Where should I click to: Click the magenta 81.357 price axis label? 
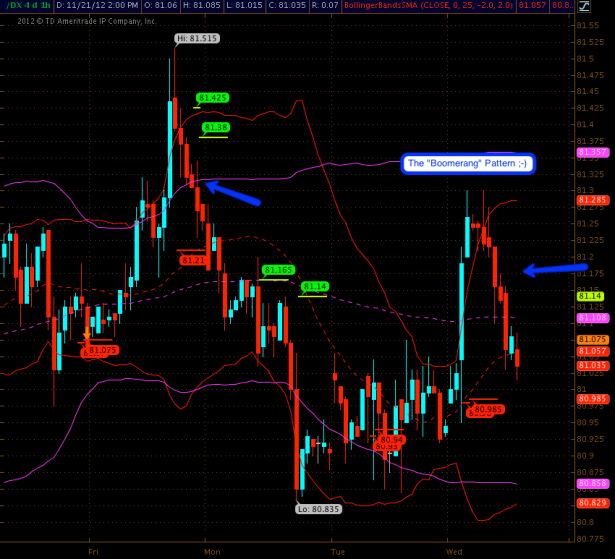pyautogui.click(x=594, y=152)
